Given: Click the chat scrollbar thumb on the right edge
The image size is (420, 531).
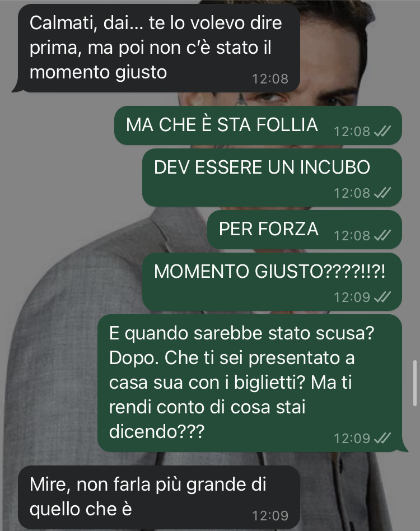Looking at the screenshot, I should coord(415,383).
